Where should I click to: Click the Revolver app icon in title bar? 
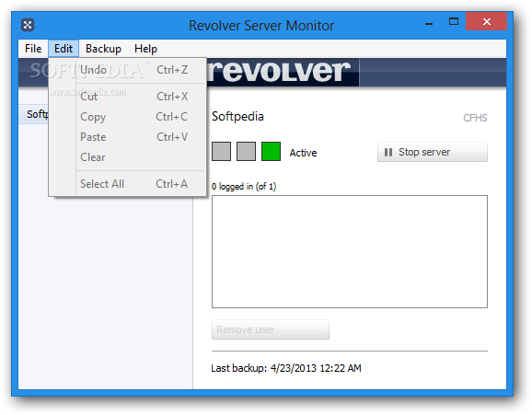tap(28, 25)
